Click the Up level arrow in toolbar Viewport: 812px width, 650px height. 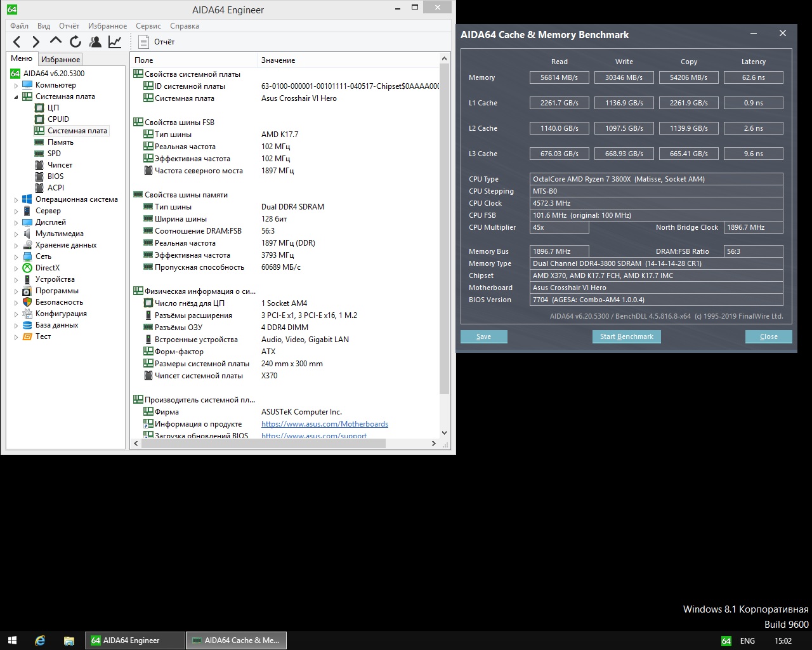pyautogui.click(x=56, y=41)
